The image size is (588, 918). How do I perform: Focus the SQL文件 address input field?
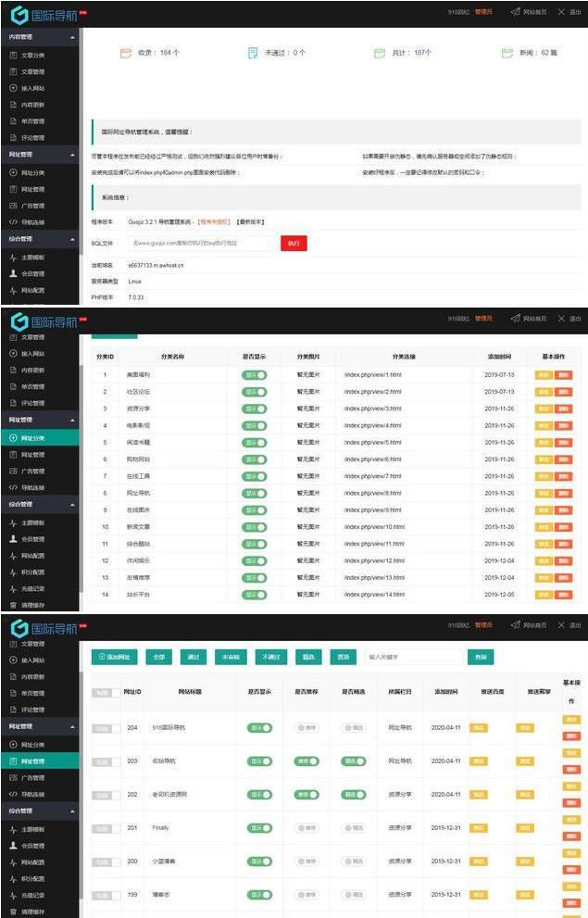[x=199, y=243]
